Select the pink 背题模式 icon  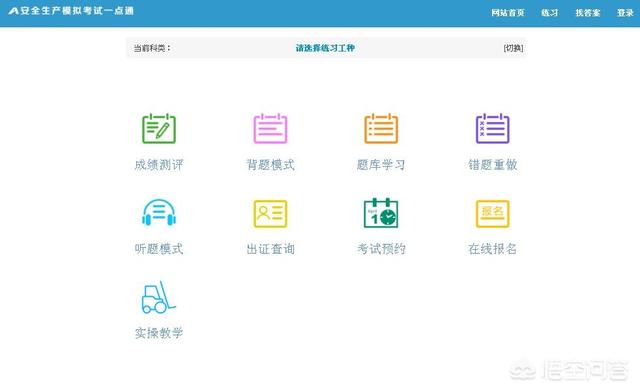[270, 129]
